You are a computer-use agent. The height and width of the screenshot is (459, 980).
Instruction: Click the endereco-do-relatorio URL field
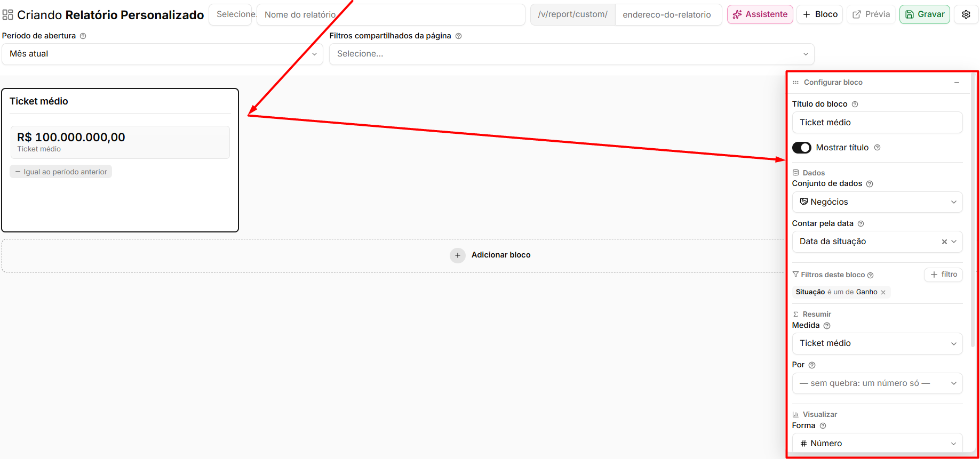668,14
